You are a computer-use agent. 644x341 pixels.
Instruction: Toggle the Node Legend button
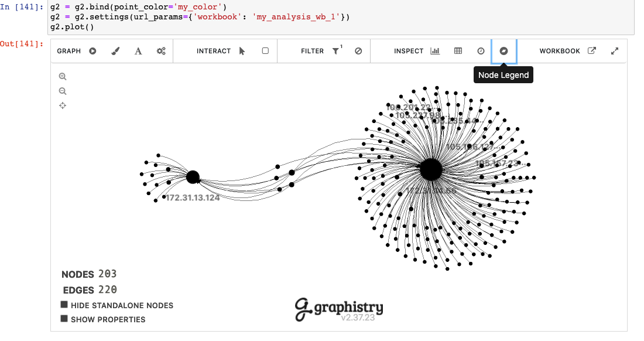504,51
